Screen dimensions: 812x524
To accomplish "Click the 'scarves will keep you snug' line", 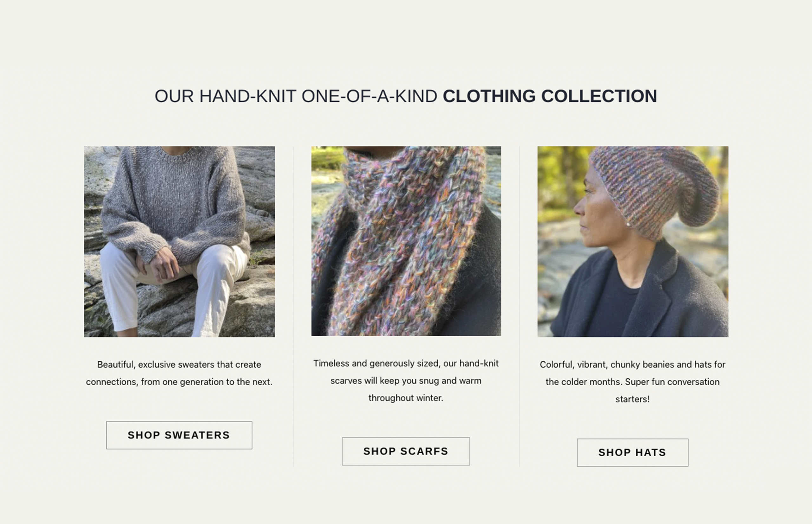I will pos(406,380).
